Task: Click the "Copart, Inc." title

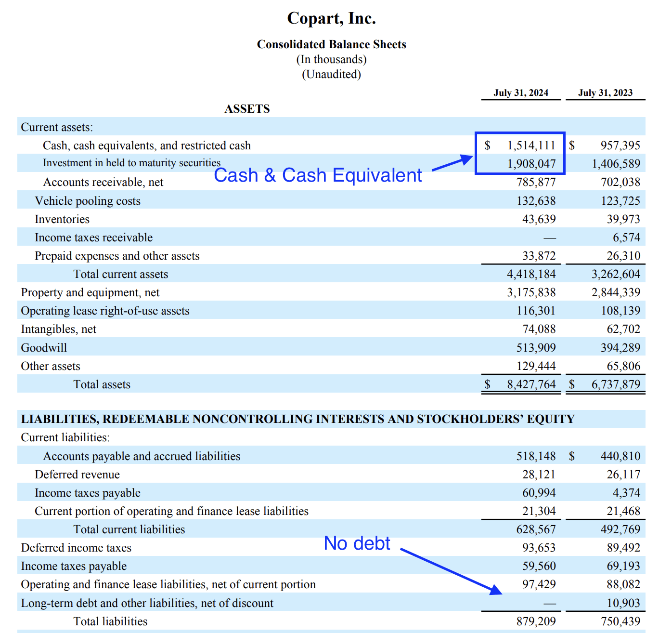Action: coord(331,18)
